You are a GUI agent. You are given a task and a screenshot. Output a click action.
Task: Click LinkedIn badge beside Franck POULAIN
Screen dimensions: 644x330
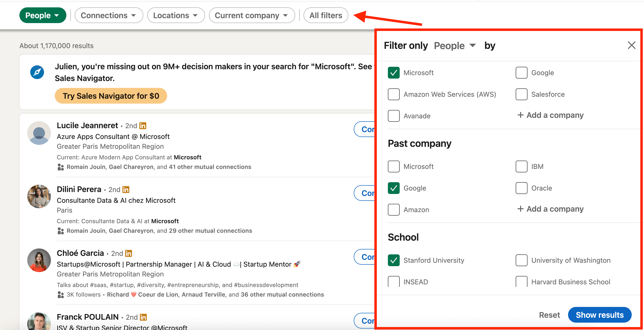click(143, 317)
